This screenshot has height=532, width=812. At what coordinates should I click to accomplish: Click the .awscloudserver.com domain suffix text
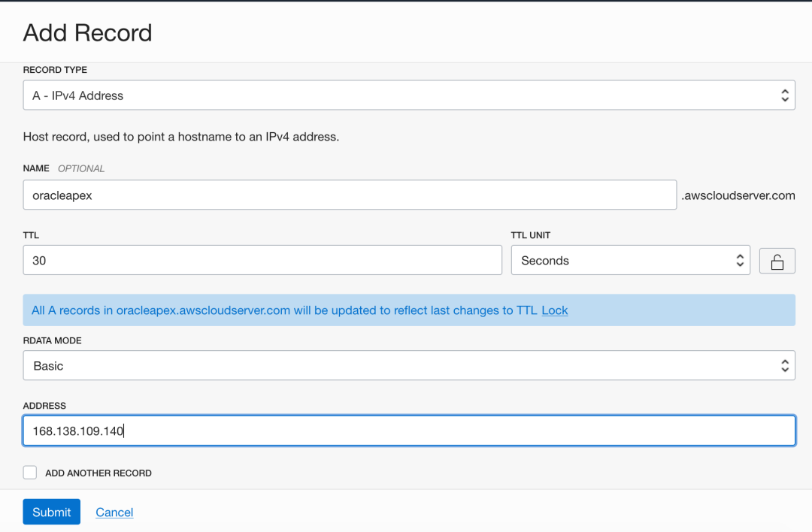coord(738,195)
